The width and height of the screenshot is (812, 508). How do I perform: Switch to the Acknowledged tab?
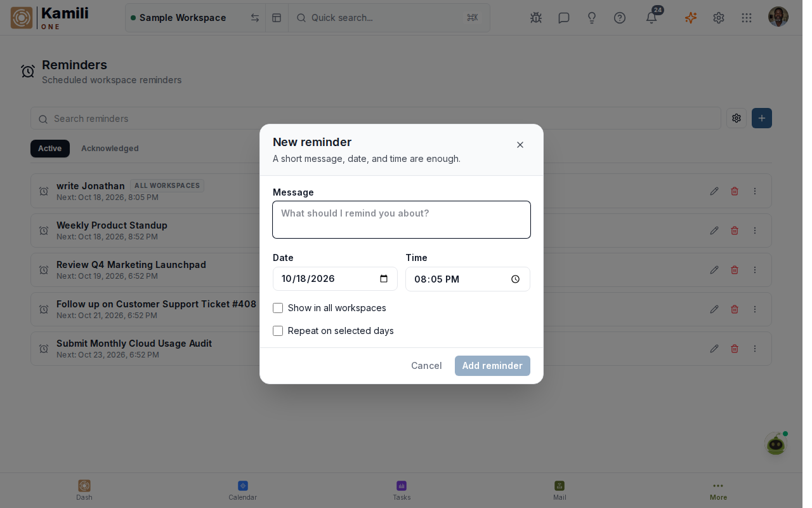(x=110, y=149)
